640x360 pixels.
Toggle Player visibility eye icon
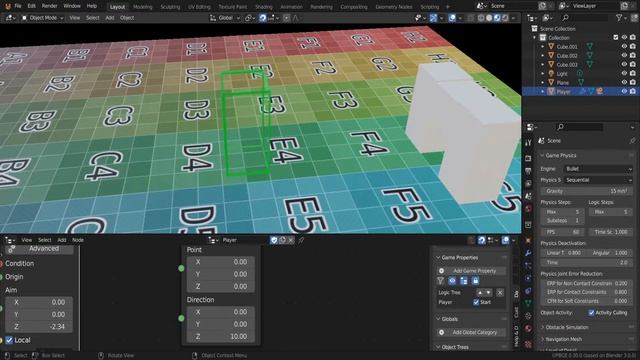pos(624,91)
